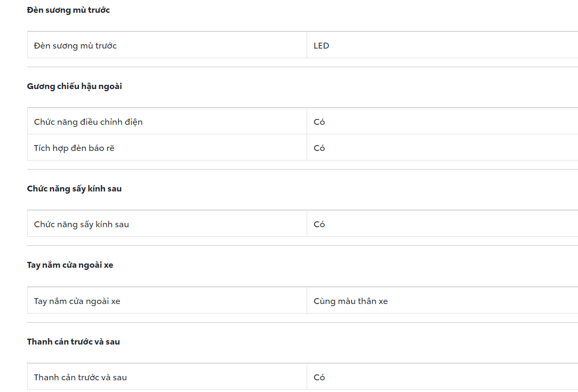Select the "Tay nắm cửa ngoài xe" table row label
The height and width of the screenshot is (392, 578).
(77, 301)
